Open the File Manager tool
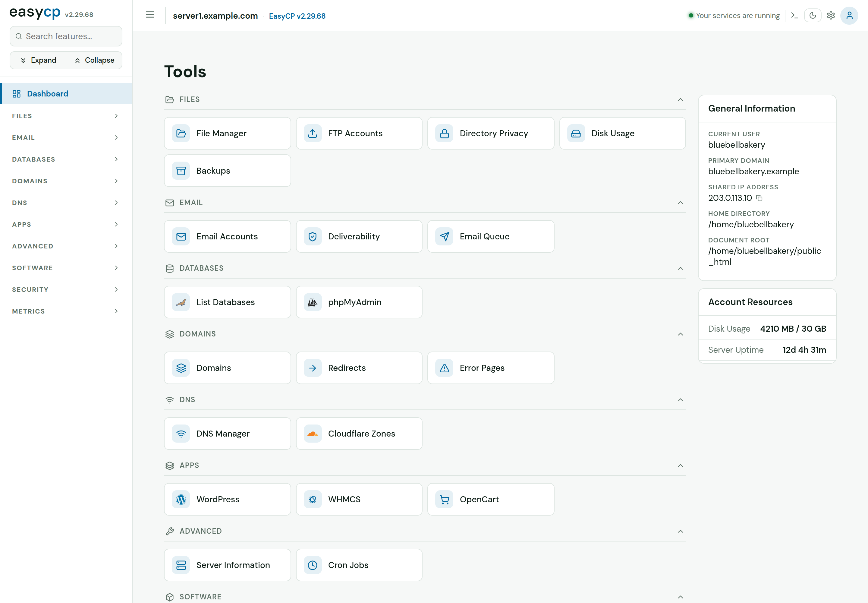 click(x=227, y=133)
